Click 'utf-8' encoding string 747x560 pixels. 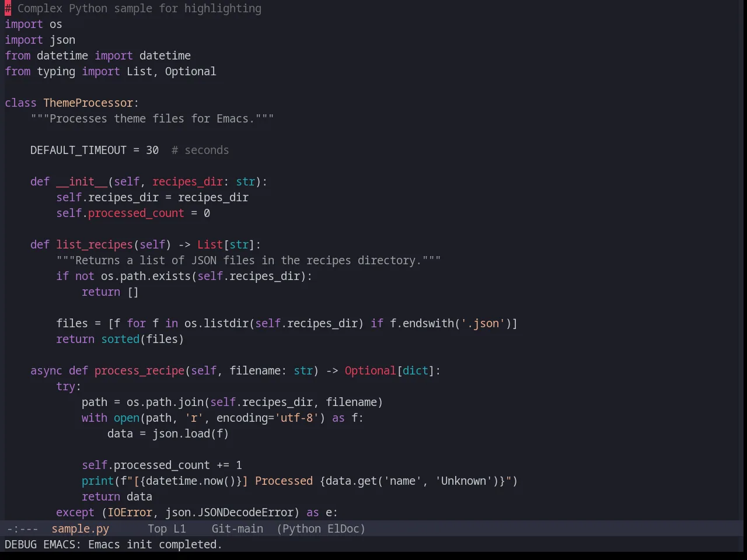click(x=296, y=418)
